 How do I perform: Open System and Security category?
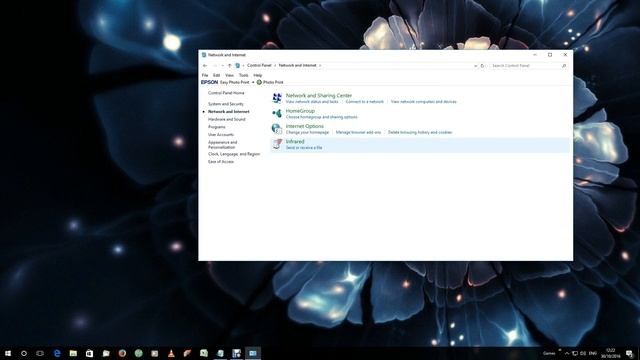[x=226, y=104]
